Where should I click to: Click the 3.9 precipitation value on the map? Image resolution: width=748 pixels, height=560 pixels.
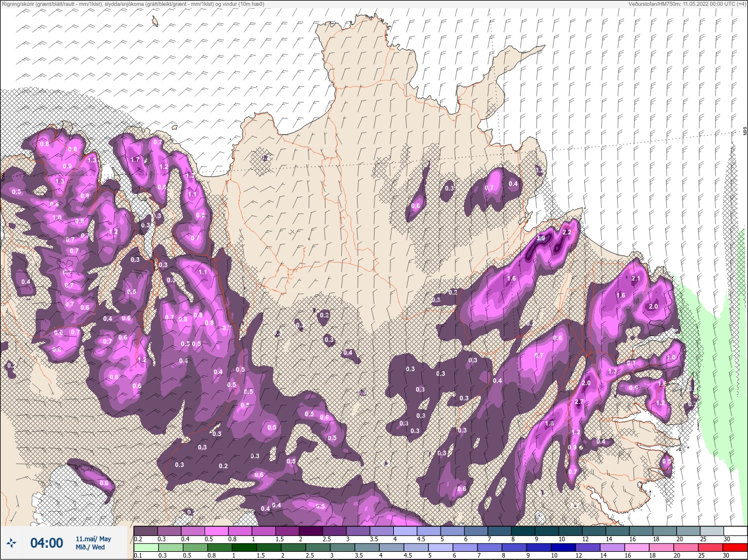(x=541, y=238)
